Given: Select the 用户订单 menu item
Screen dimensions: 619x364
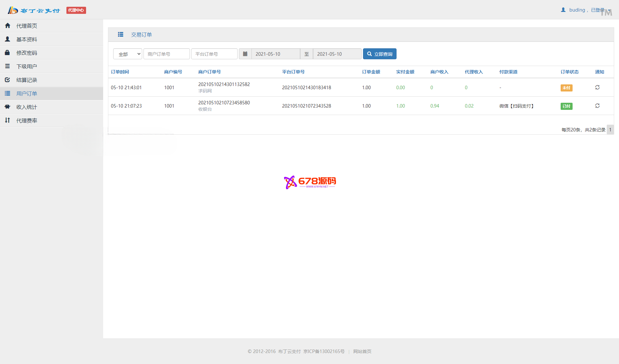Looking at the screenshot, I should tap(27, 93).
